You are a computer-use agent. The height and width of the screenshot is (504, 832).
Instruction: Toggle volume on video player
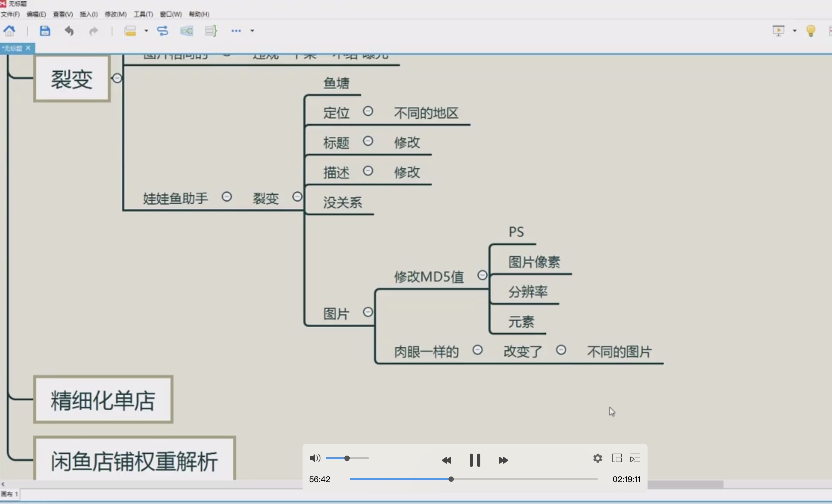(314, 458)
